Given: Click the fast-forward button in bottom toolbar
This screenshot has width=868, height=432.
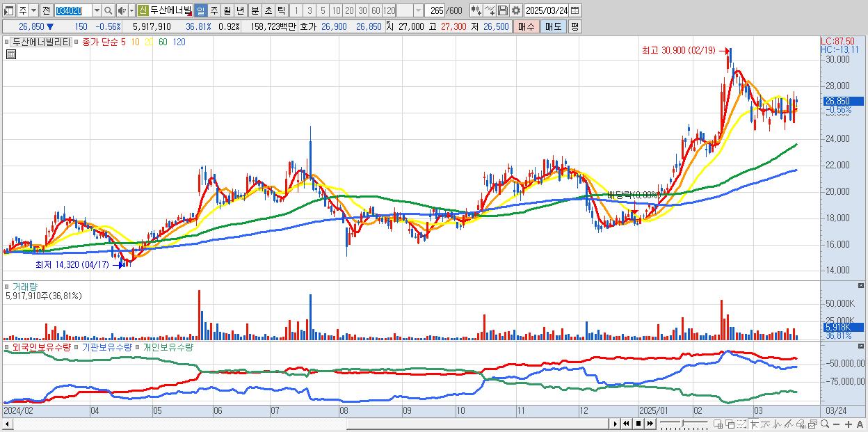Looking at the screenshot, I should [x=650, y=424].
